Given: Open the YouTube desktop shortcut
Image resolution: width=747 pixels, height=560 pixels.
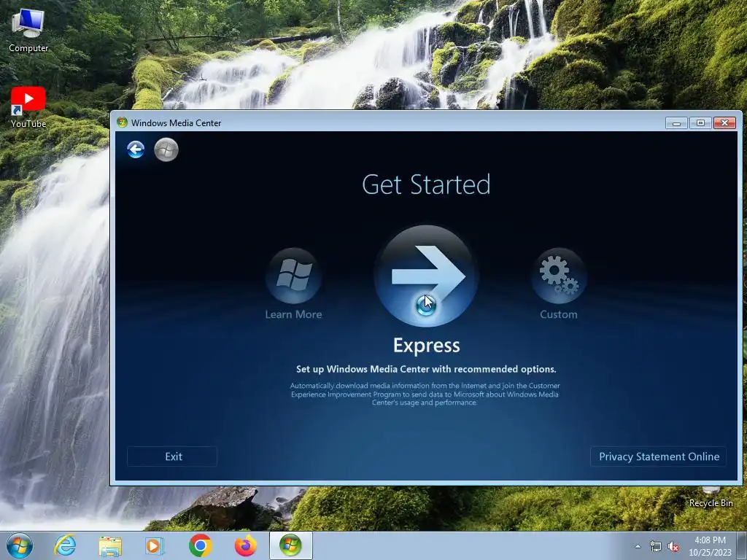Looking at the screenshot, I should point(28,107).
